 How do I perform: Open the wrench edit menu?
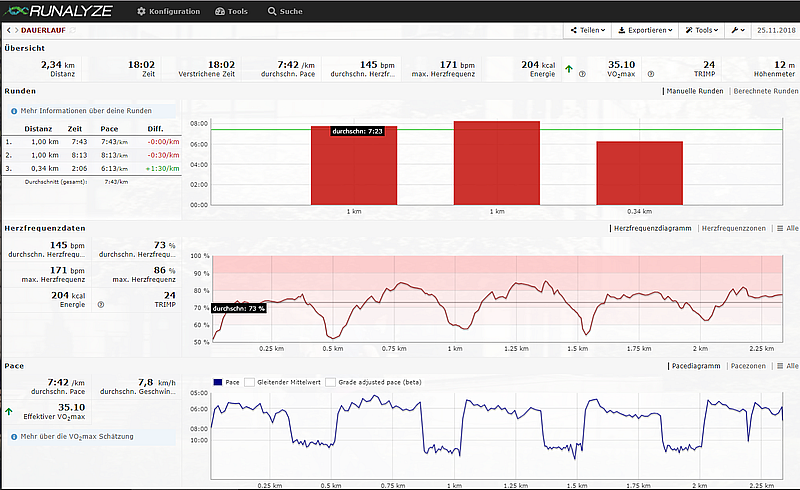point(739,31)
